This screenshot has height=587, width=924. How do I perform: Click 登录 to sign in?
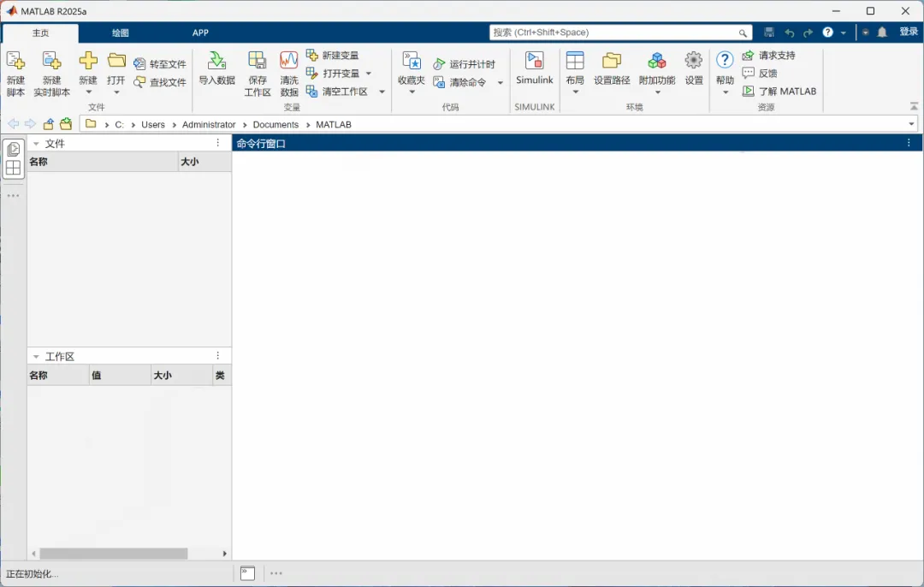[x=908, y=32]
